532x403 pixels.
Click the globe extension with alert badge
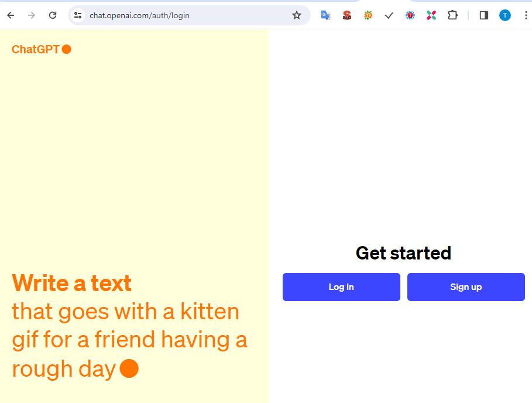pos(410,15)
